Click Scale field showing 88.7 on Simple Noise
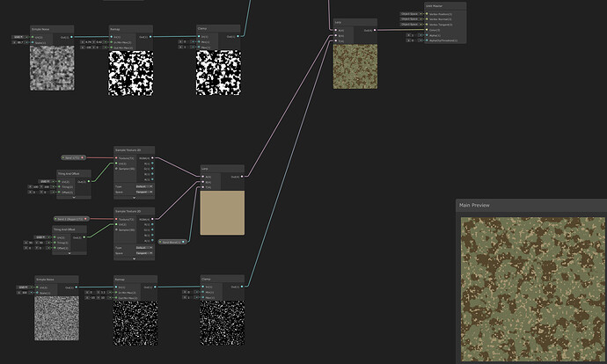This screenshot has width=607, height=364. click(x=19, y=42)
